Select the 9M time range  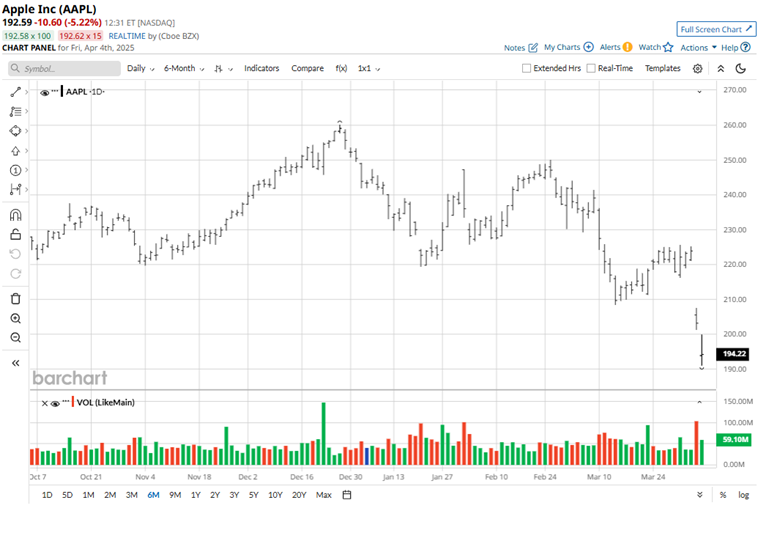click(175, 495)
